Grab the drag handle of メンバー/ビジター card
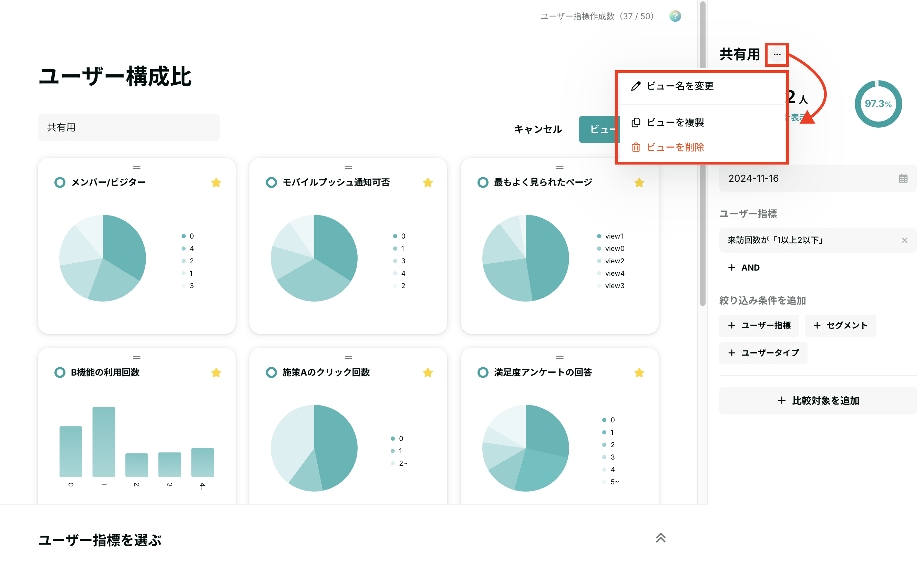The width and height of the screenshot is (924, 568). click(x=137, y=167)
